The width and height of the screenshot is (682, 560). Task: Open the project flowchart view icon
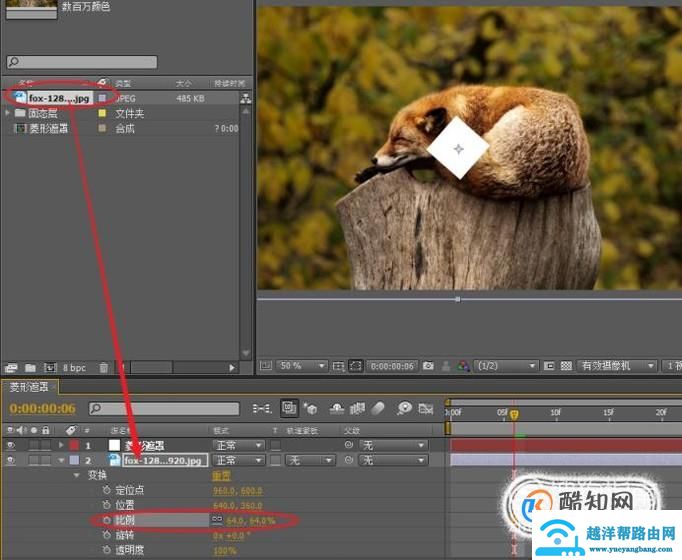click(246, 98)
